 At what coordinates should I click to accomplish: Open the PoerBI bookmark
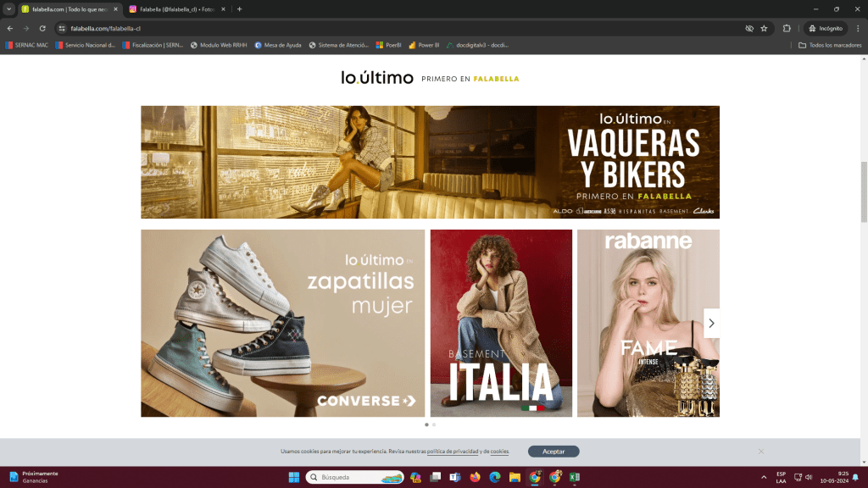[x=388, y=46]
